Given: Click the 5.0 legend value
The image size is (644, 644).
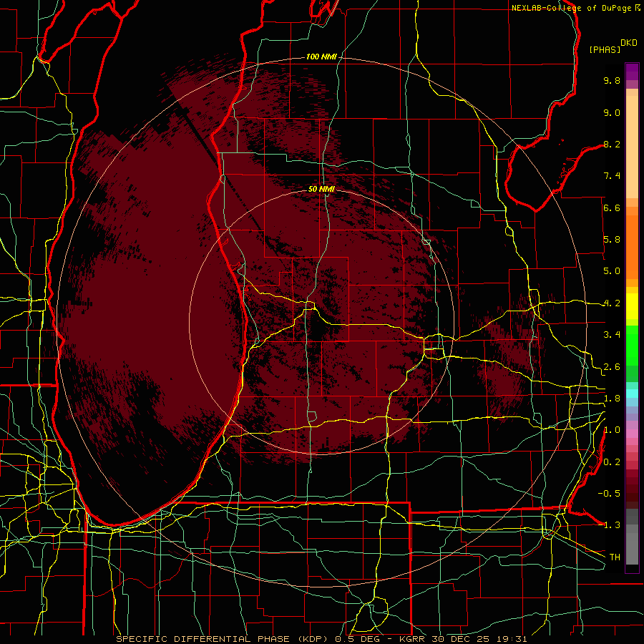Looking at the screenshot, I should point(612,271).
